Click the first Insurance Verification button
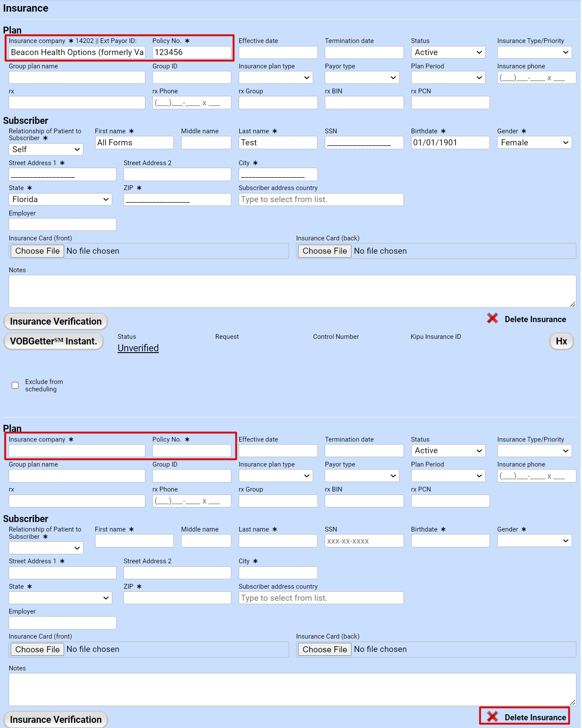The height and width of the screenshot is (728, 582). 56,322
